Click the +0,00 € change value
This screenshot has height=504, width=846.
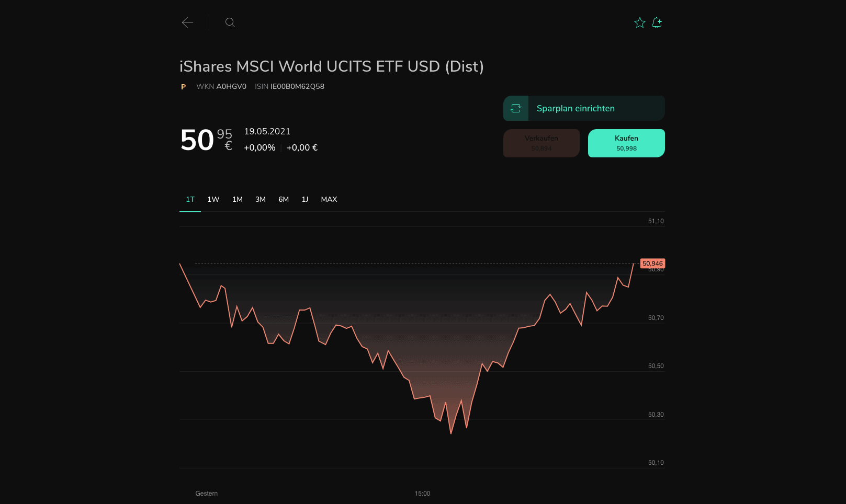[302, 148]
